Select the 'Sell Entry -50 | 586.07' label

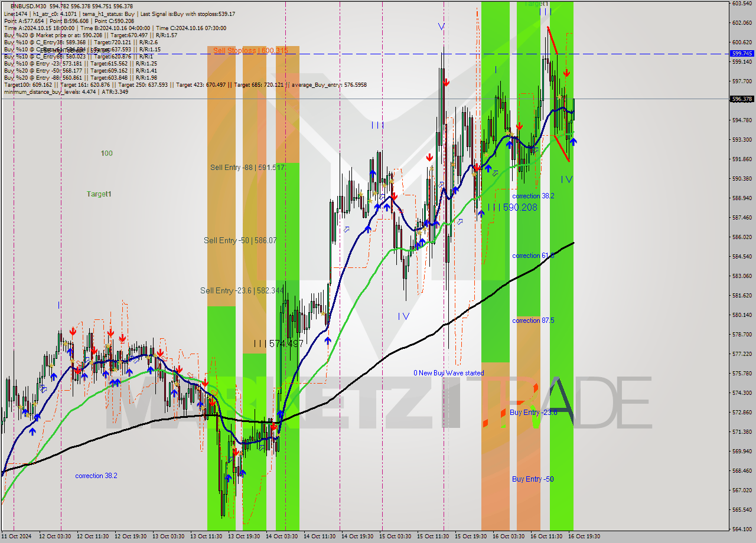[x=240, y=240]
